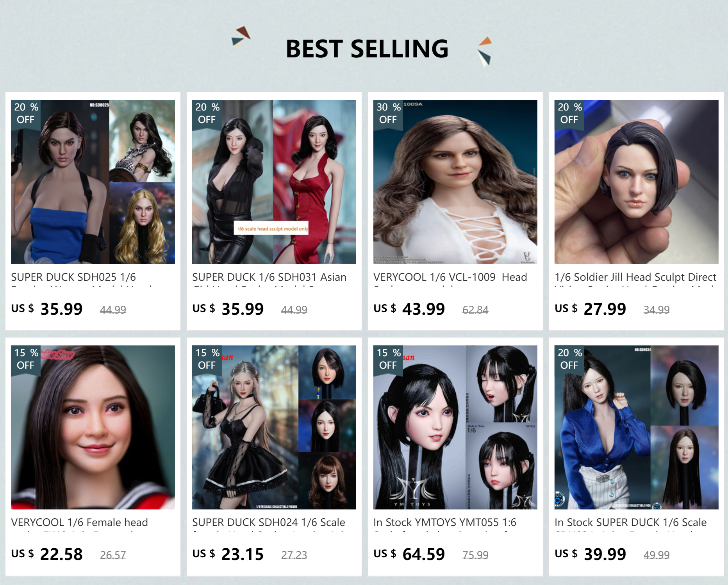Click the In Stock YMTOYS YMT055 title
Viewport: 728px width, 585px height.
pos(445,523)
